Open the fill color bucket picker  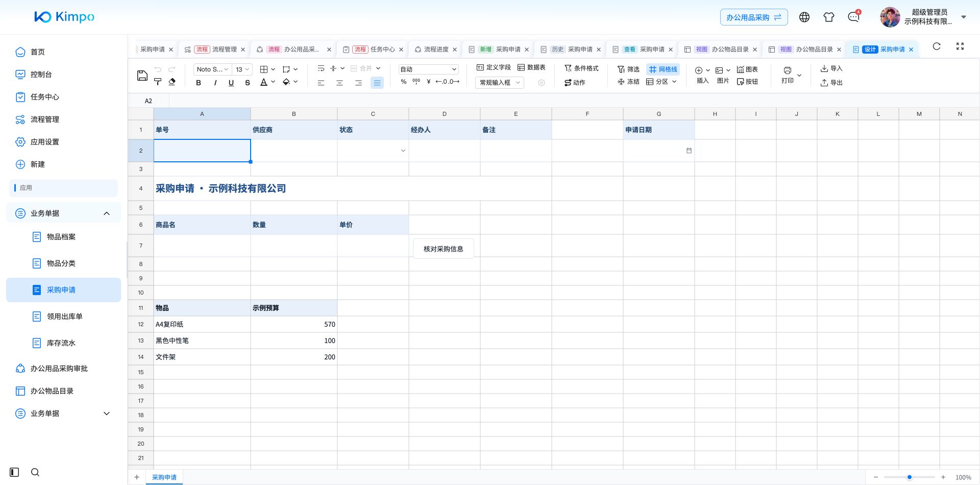pyautogui.click(x=286, y=82)
